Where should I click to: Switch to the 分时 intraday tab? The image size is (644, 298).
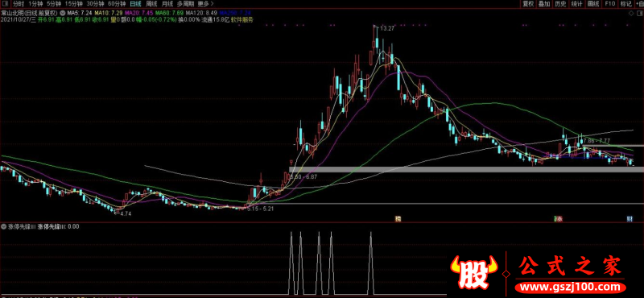coord(19,4)
